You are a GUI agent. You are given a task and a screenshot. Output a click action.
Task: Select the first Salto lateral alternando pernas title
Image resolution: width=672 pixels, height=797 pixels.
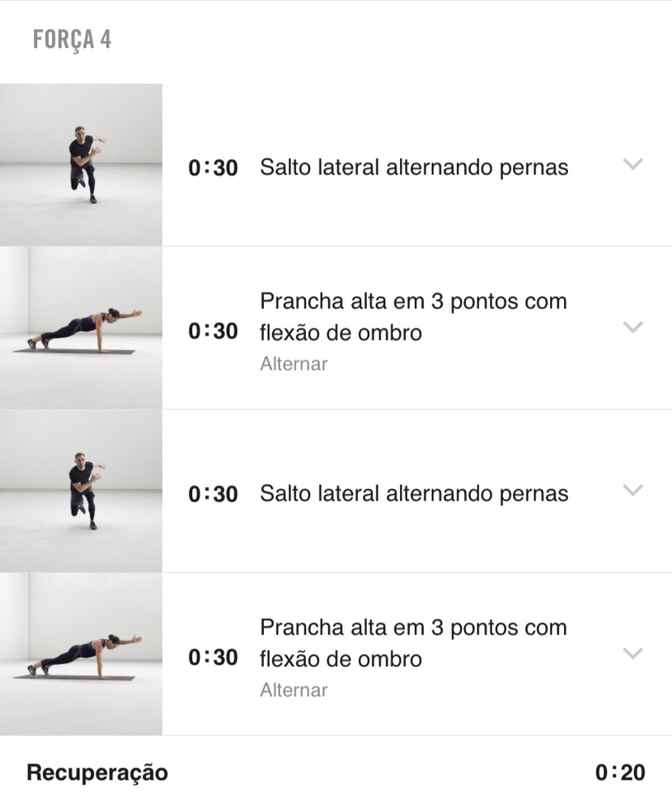pos(414,167)
